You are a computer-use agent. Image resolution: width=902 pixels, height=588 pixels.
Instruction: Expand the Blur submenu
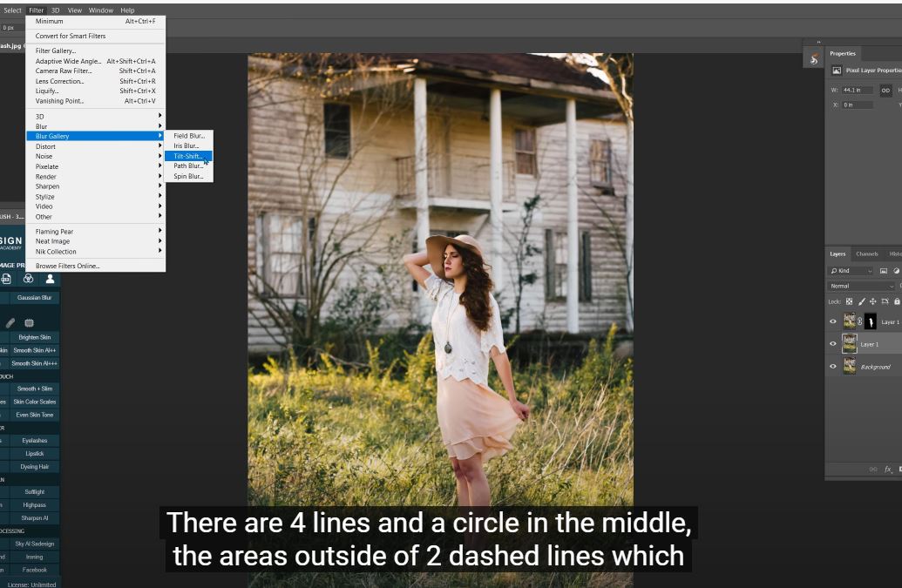click(96, 126)
